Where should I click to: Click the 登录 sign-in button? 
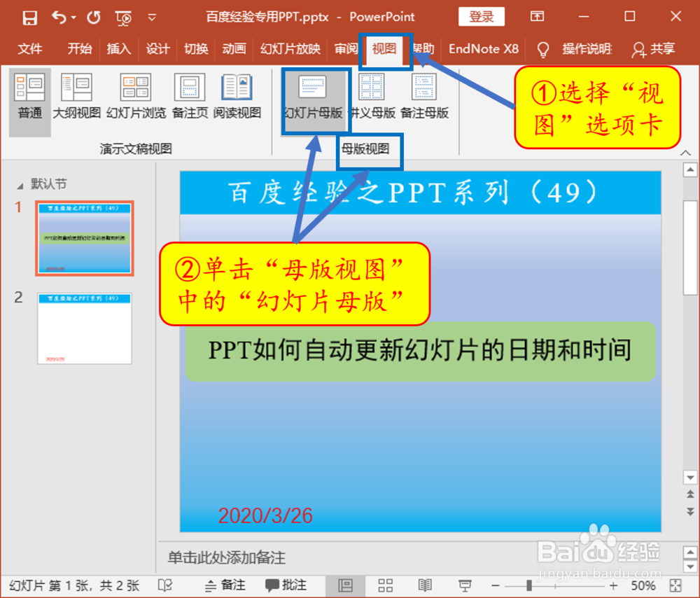482,17
